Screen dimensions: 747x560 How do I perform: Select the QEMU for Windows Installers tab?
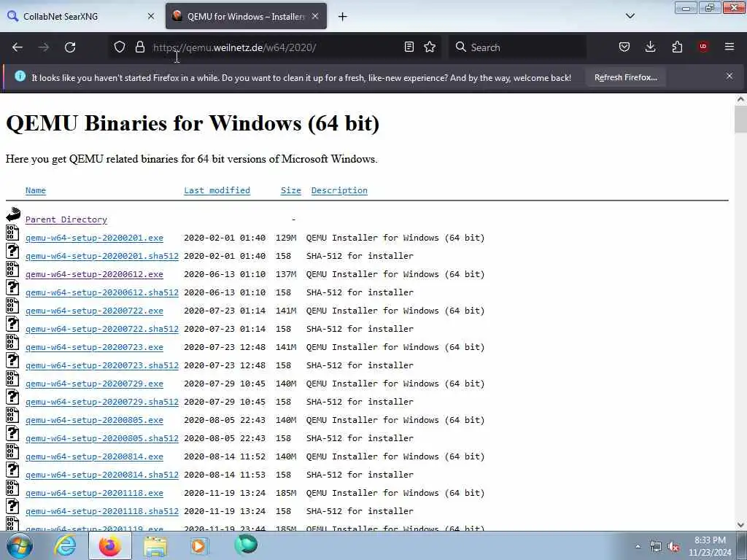coord(246,16)
